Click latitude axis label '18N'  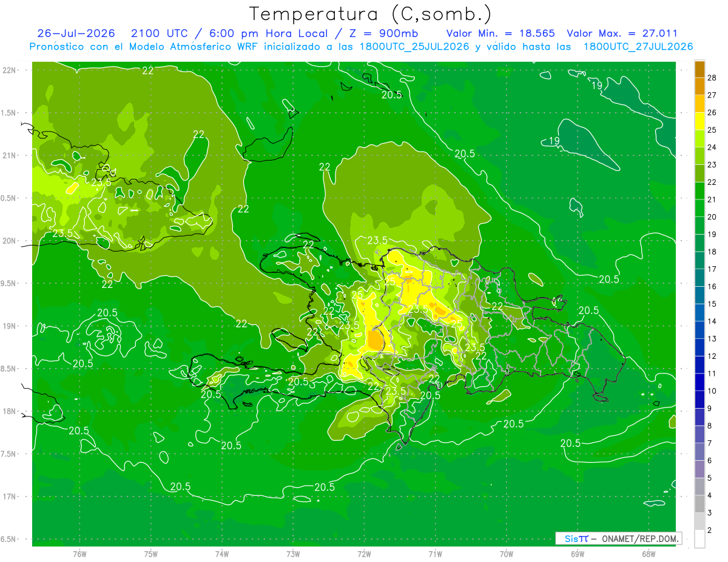[9, 411]
